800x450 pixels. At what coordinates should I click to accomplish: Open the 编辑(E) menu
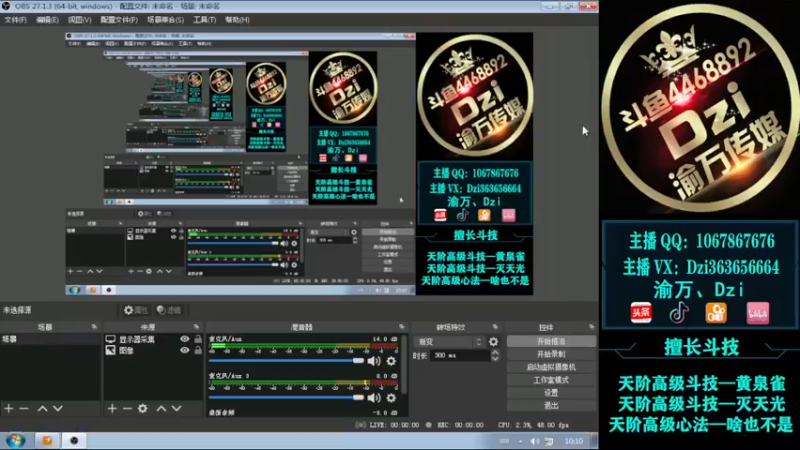point(47,20)
